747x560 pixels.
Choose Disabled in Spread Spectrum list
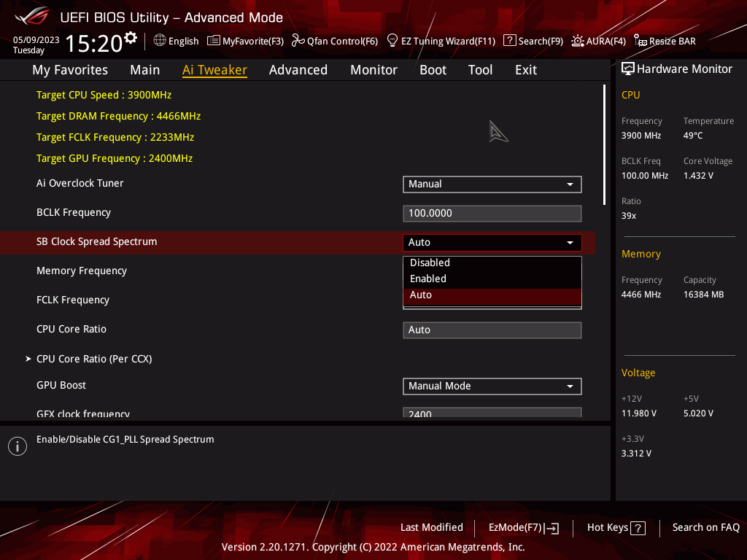(492, 262)
